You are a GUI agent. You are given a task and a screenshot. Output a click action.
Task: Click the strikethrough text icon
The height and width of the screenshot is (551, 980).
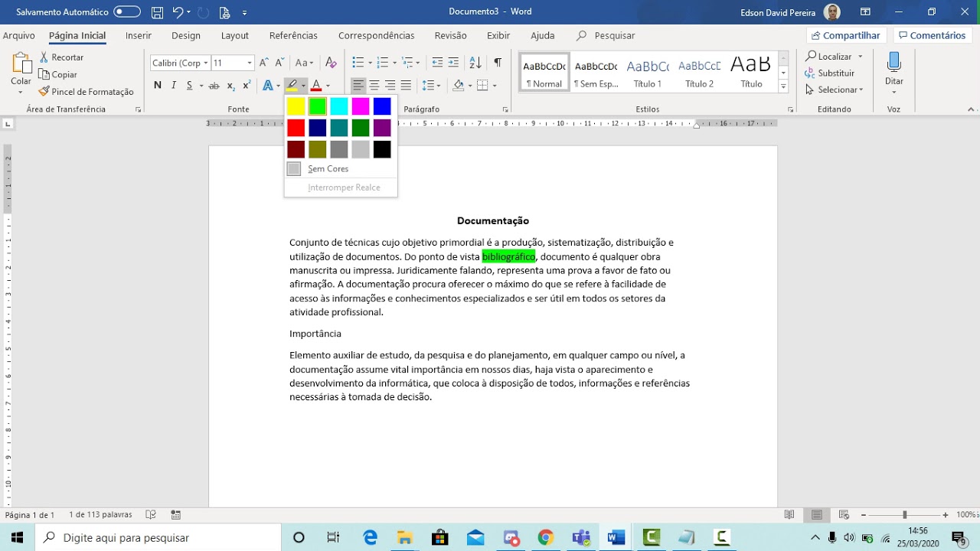pyautogui.click(x=214, y=86)
